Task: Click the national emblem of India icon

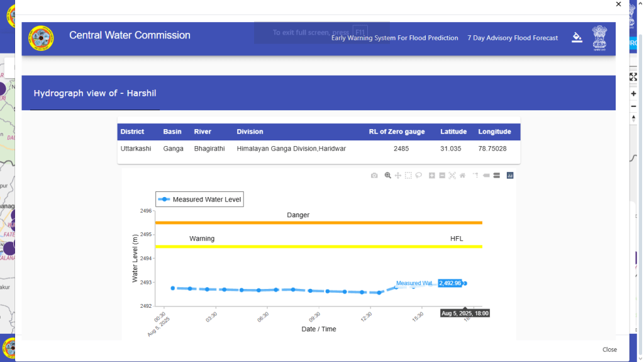Action: click(x=601, y=39)
